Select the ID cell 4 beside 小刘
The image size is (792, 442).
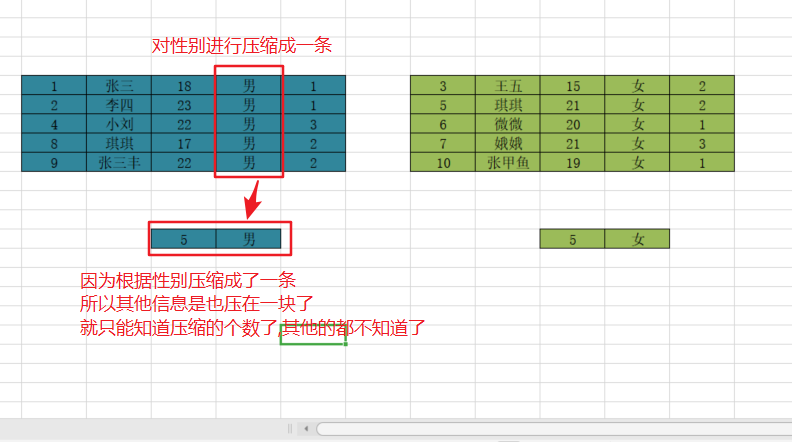pos(54,124)
